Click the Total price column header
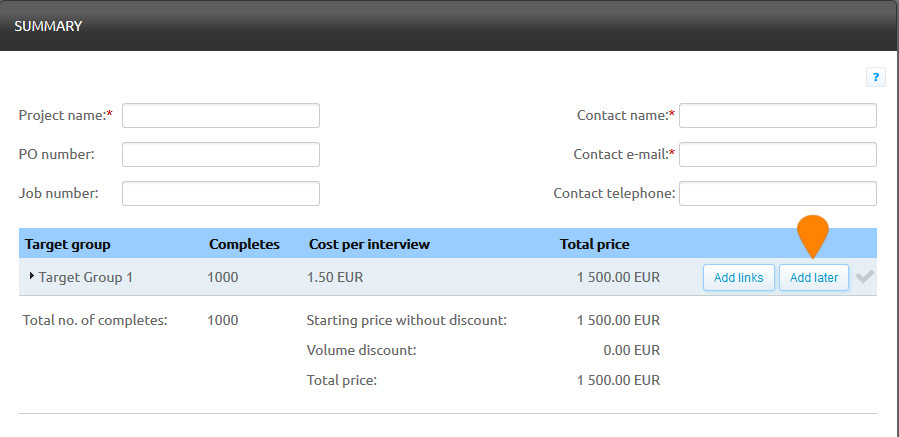This screenshot has width=899, height=437. pyautogui.click(x=594, y=244)
